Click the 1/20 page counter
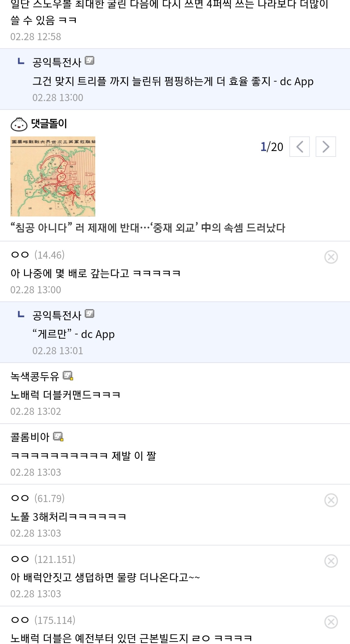The image size is (350, 644). (272, 147)
